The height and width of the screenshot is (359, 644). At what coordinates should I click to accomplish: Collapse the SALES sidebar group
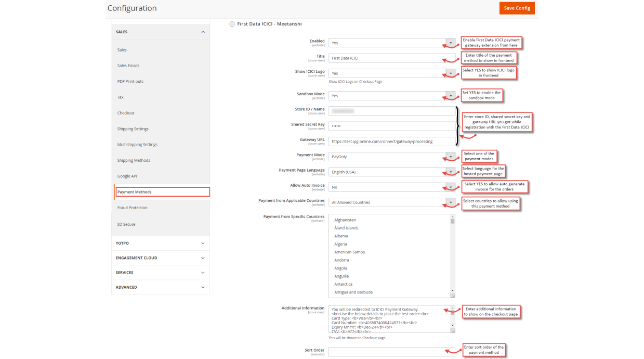point(161,32)
